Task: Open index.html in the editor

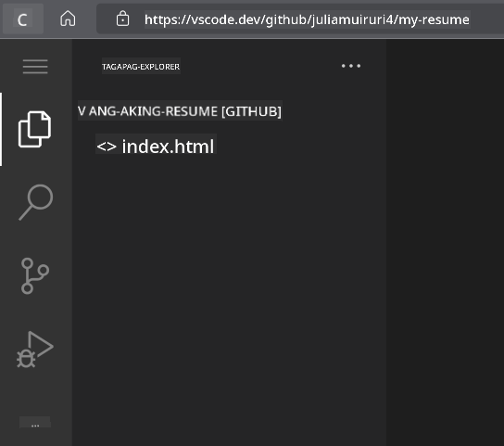Action: [168, 147]
